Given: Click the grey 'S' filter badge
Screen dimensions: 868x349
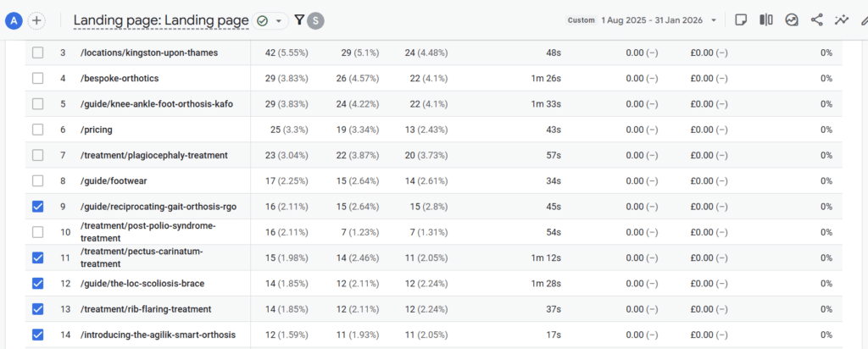Looking at the screenshot, I should [316, 20].
